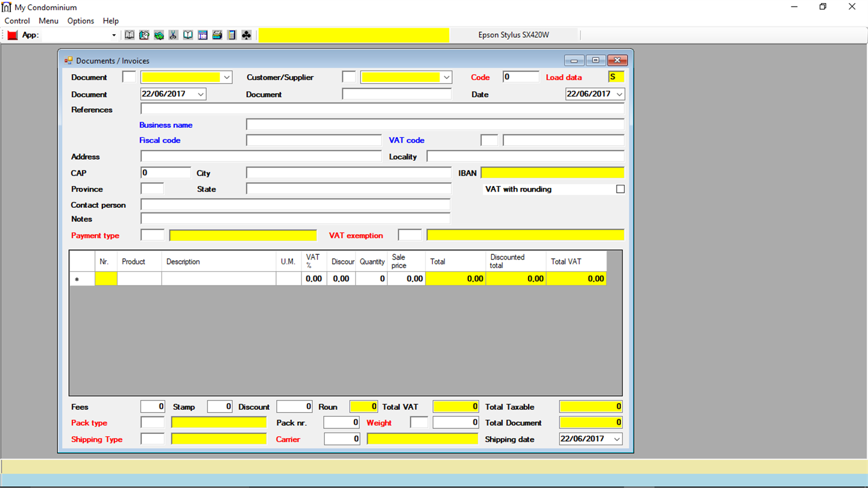
Task: Open the calendar table toolbar icon
Action: point(203,35)
